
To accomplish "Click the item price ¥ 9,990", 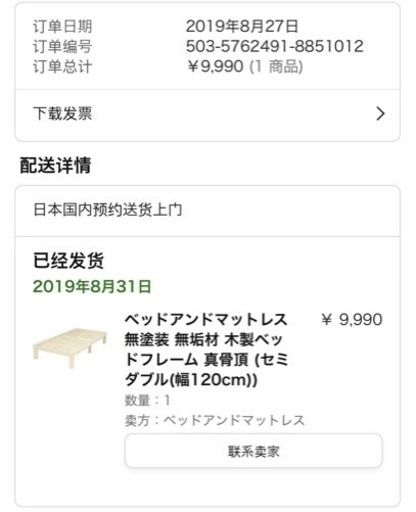I will tap(352, 320).
